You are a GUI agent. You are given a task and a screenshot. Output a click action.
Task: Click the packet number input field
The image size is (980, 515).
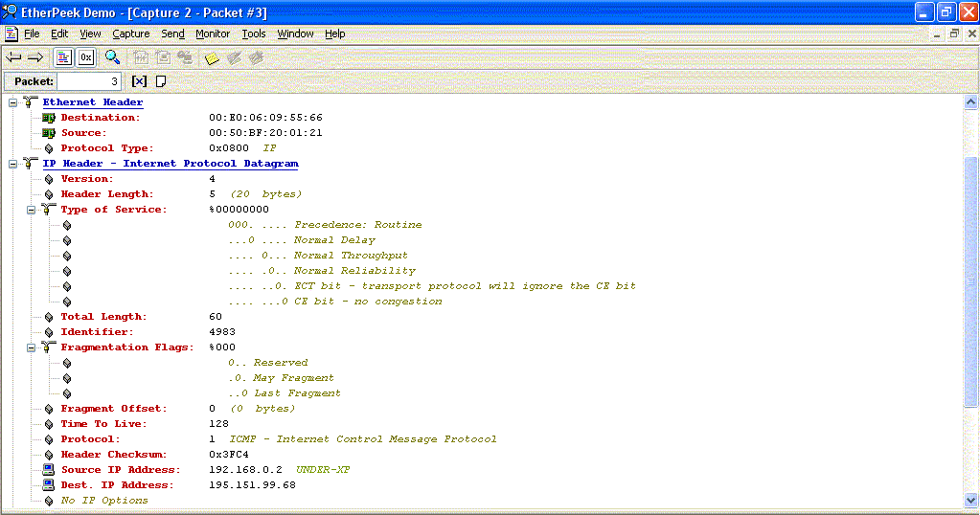click(89, 81)
